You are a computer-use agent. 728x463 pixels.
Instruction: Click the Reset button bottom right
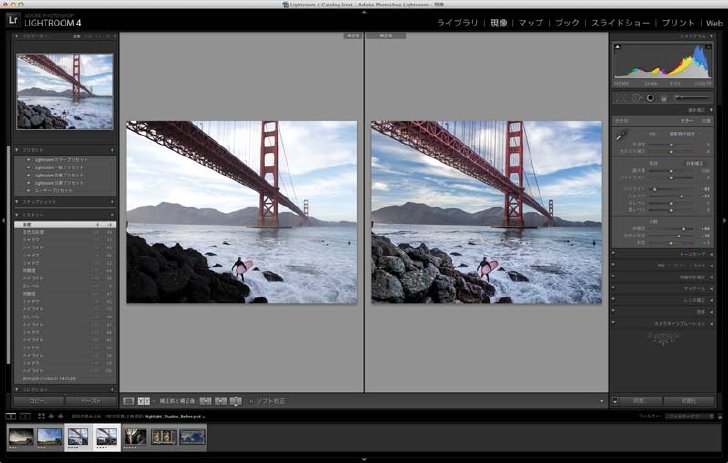coord(689,401)
